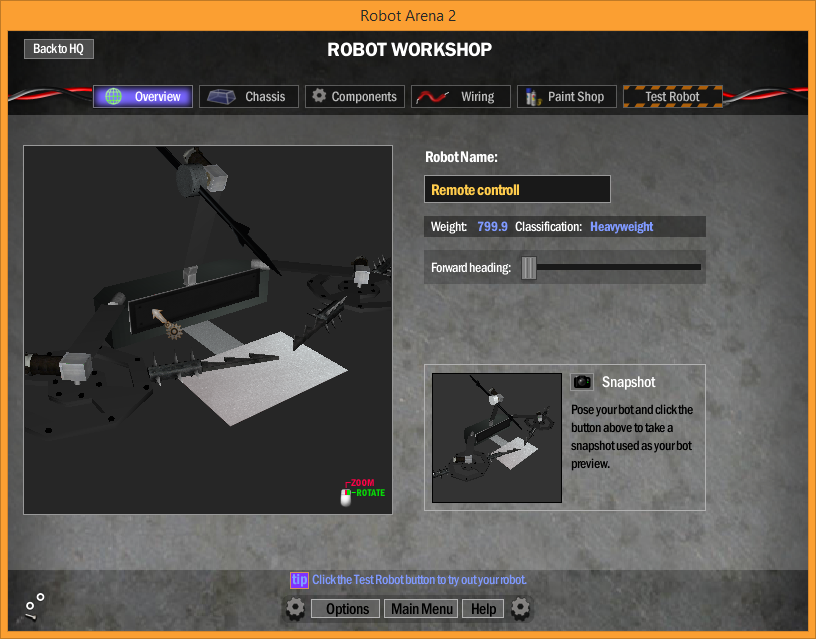Click the Robot Arena 2 title bar

pos(408,16)
